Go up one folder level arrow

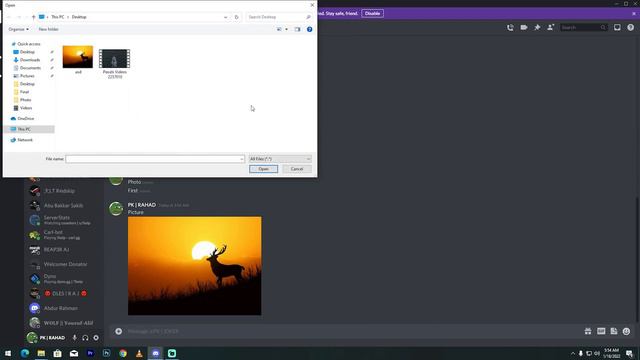click(33, 17)
